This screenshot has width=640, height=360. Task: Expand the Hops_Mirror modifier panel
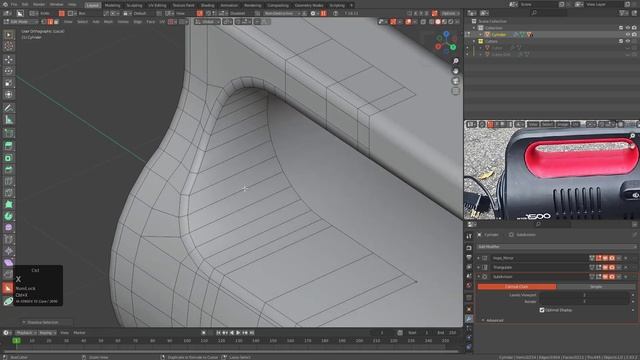(479, 258)
